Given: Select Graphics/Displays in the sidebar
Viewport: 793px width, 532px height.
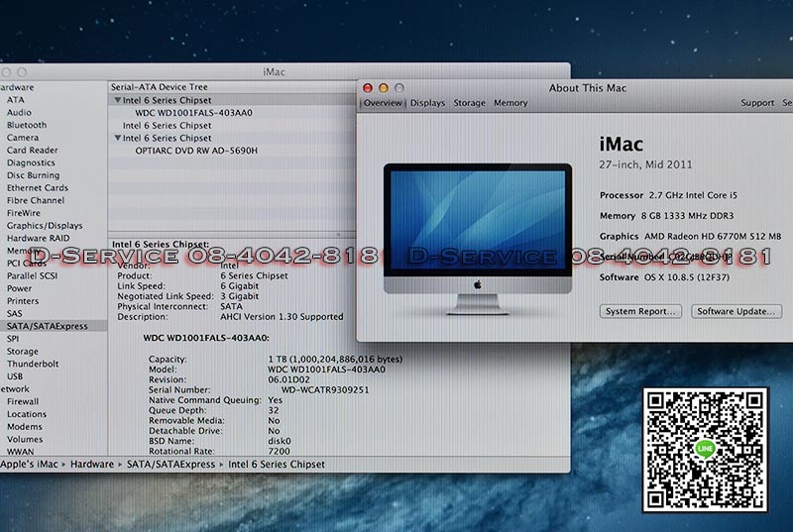Looking at the screenshot, I should pyautogui.click(x=45, y=226).
